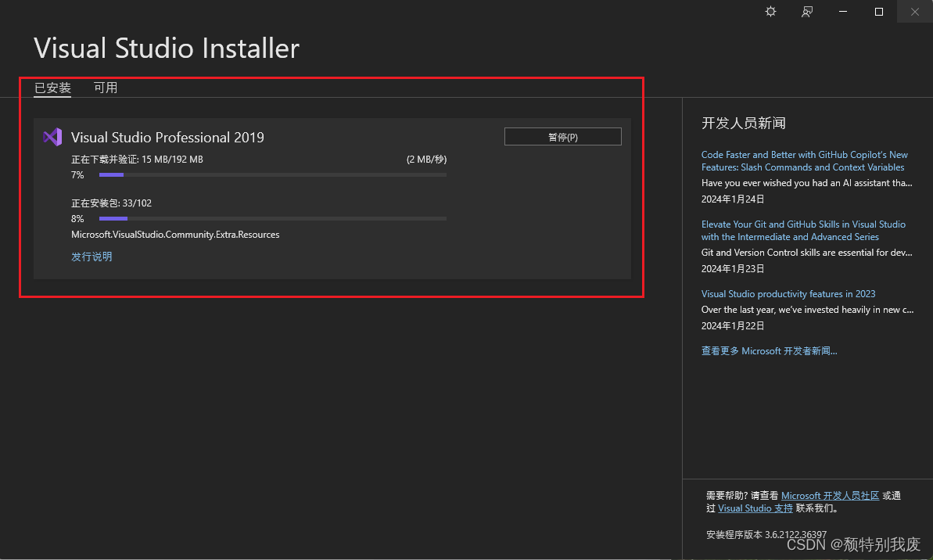The height and width of the screenshot is (560, 933).
Task: Click the Visual Studio Professional 2019 title
Action: [167, 138]
